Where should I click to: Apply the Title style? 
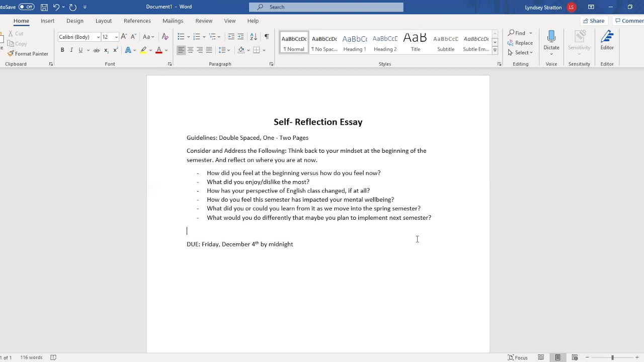416,43
